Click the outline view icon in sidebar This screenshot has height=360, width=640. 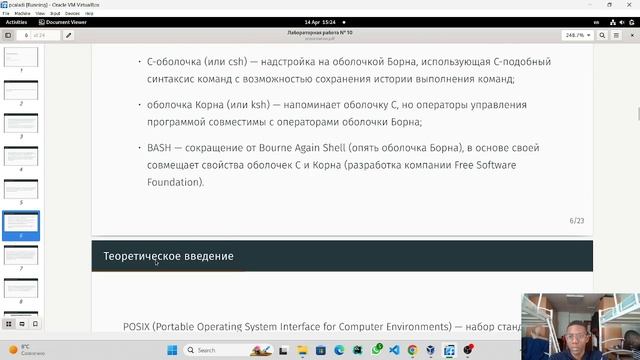coord(22,324)
